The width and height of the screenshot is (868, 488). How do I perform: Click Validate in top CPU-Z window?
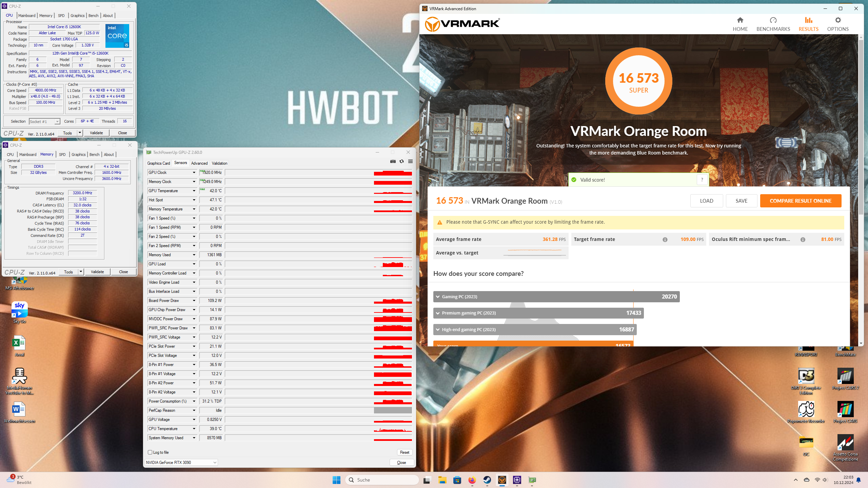click(x=96, y=133)
